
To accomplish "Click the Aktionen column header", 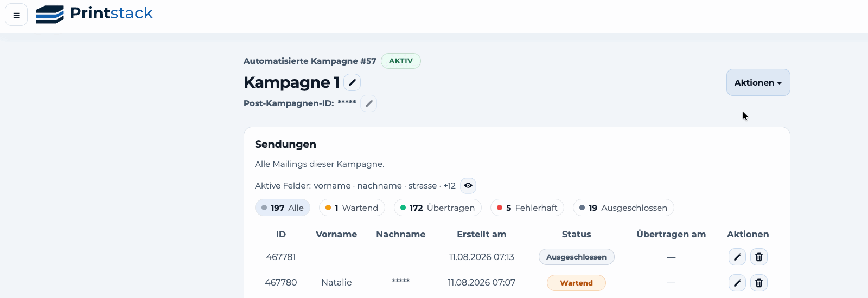I will click(748, 234).
